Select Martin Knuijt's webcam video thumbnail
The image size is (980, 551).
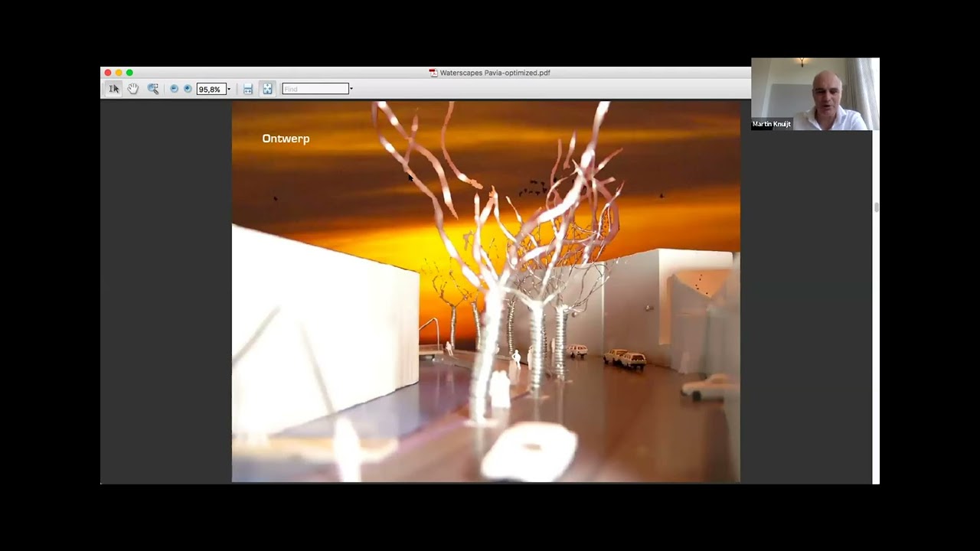coord(815,93)
